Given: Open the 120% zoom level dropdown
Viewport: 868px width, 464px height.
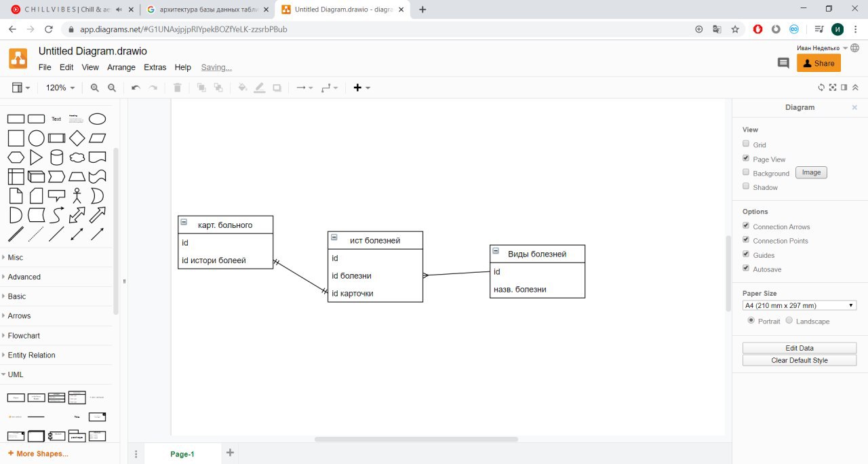Looking at the screenshot, I should tap(60, 88).
